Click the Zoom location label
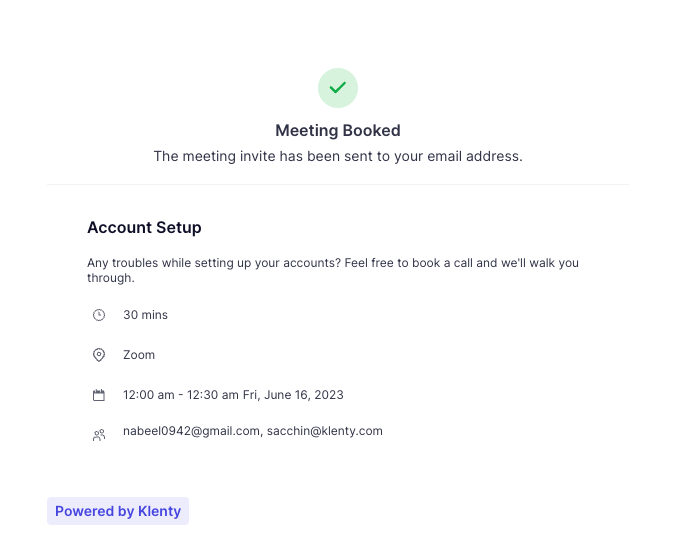The image size is (677, 548). (x=139, y=355)
